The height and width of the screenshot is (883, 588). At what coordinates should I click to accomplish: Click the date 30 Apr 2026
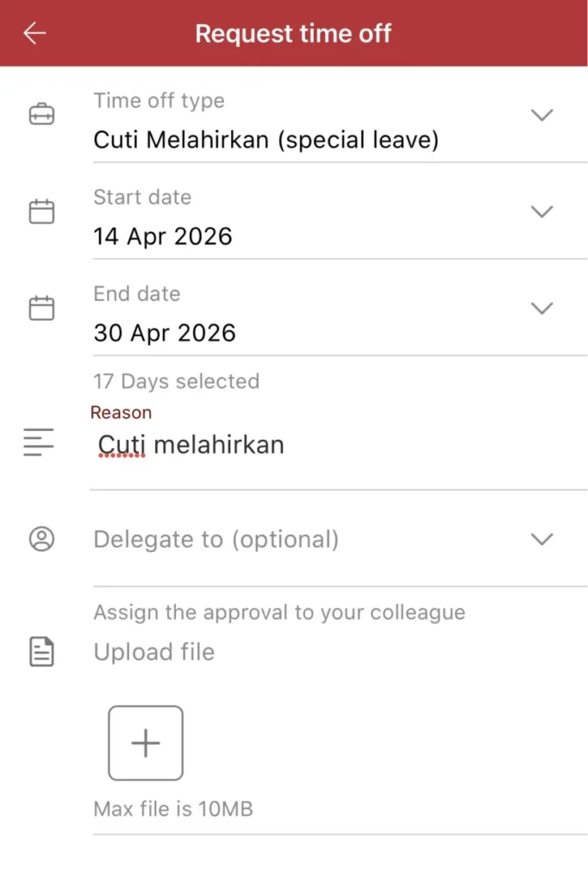(165, 332)
